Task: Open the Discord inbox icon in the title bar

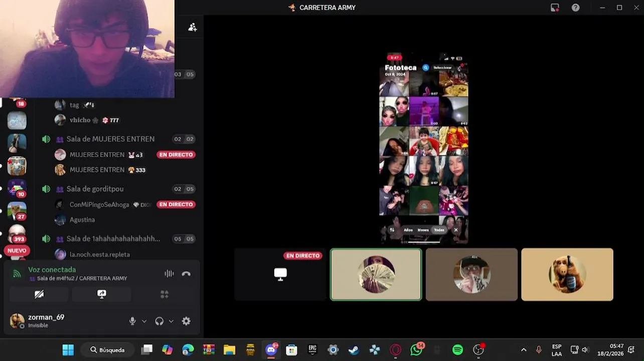Action: (555, 8)
